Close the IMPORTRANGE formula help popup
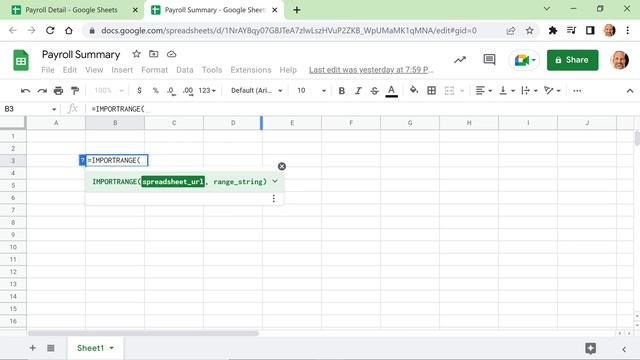The height and width of the screenshot is (360, 640). (282, 166)
